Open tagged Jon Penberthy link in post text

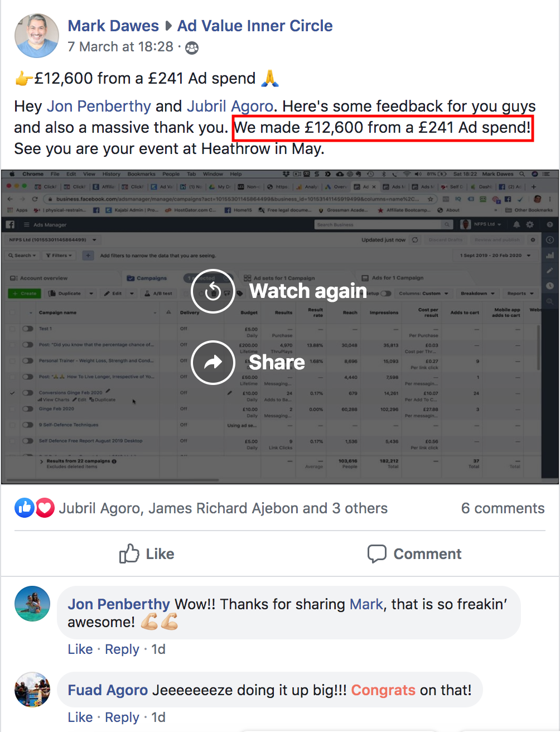point(99,106)
